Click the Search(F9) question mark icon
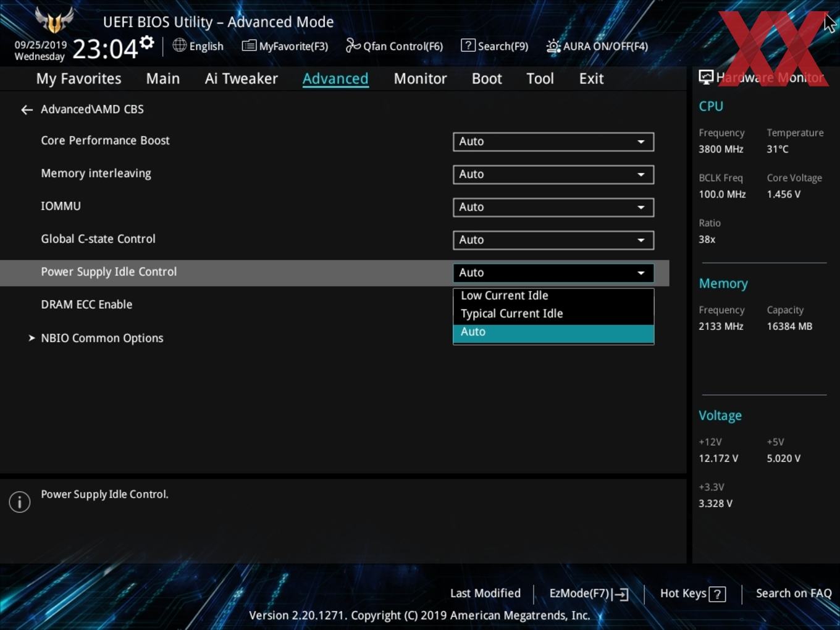The width and height of the screenshot is (840, 630). pyautogui.click(x=468, y=45)
